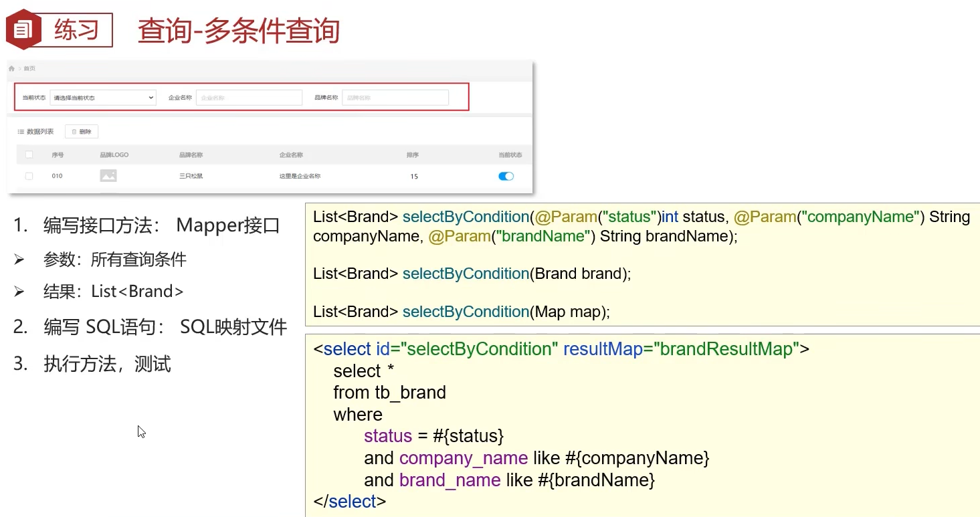
Task: Click resultMap="brandResultMap" attribute
Action: (x=681, y=349)
